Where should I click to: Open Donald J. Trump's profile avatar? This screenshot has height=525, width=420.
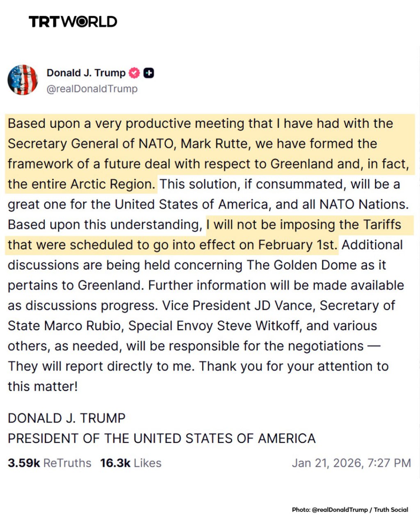[23, 80]
